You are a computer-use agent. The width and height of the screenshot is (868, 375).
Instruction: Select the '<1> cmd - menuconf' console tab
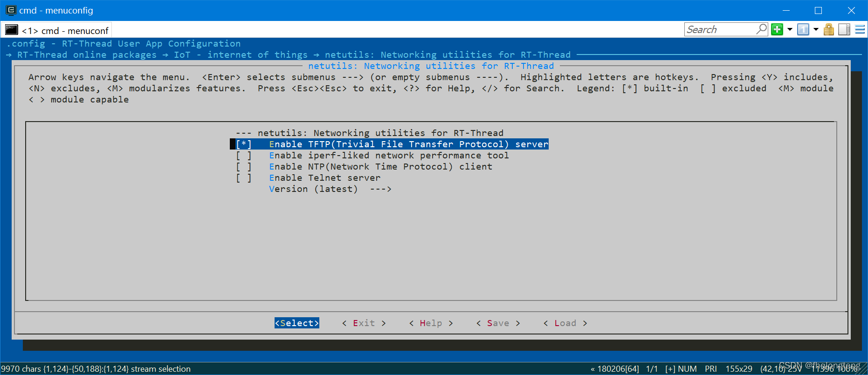click(x=57, y=30)
